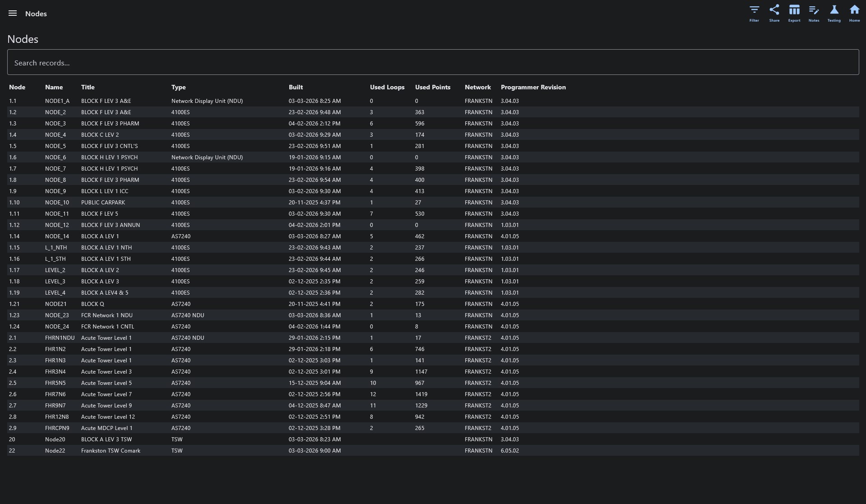Screen dimensions: 866x504
Task: Sort by Used Loops column header
Action: coord(387,87)
